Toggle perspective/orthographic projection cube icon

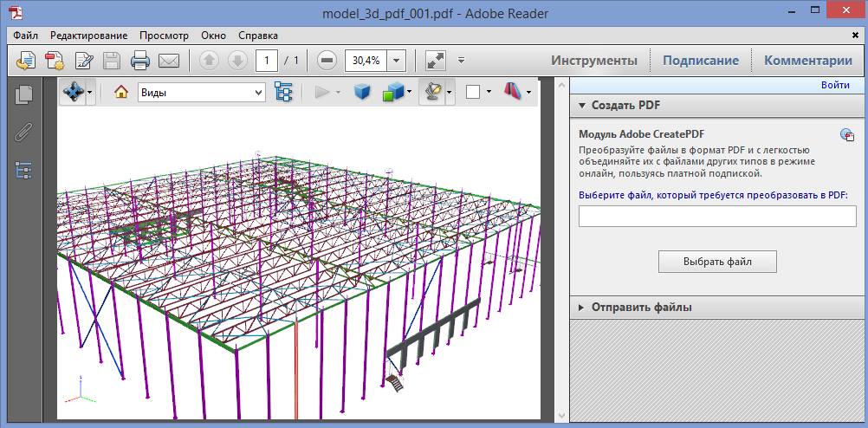[362, 92]
